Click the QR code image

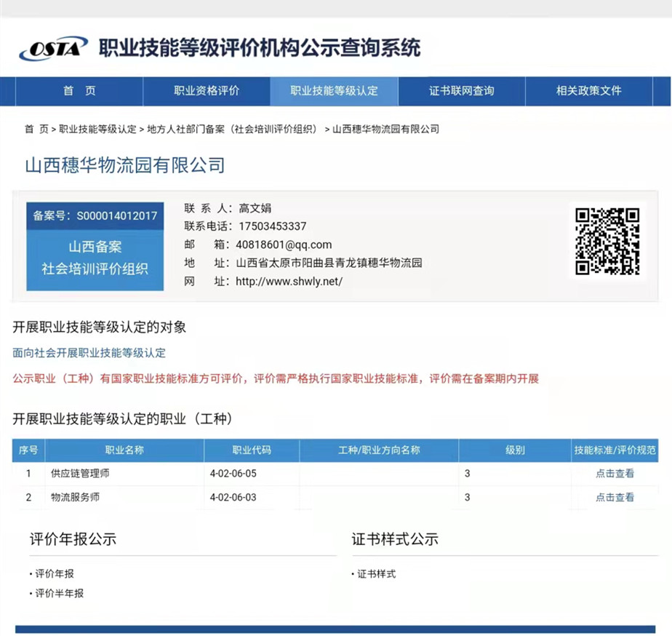coord(607,242)
